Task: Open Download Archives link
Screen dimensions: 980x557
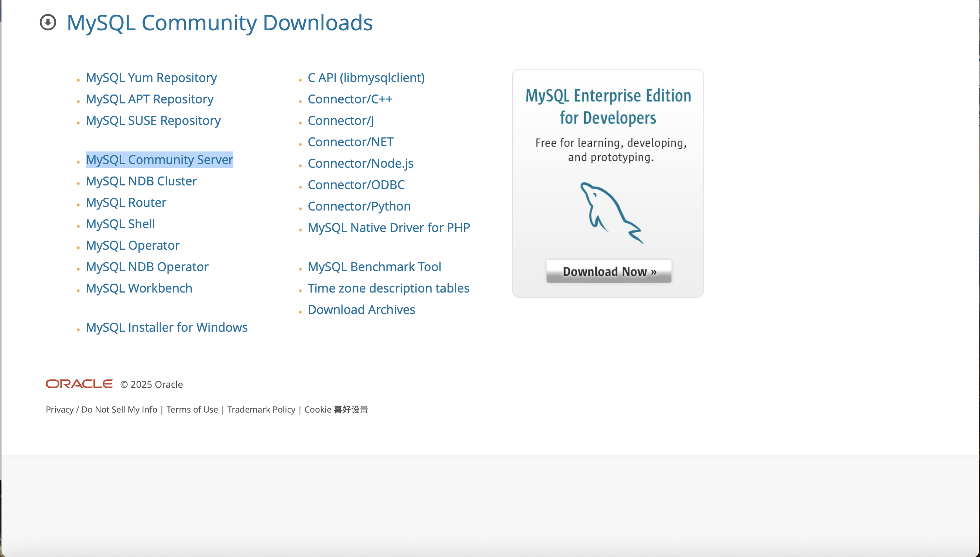Action: click(361, 310)
